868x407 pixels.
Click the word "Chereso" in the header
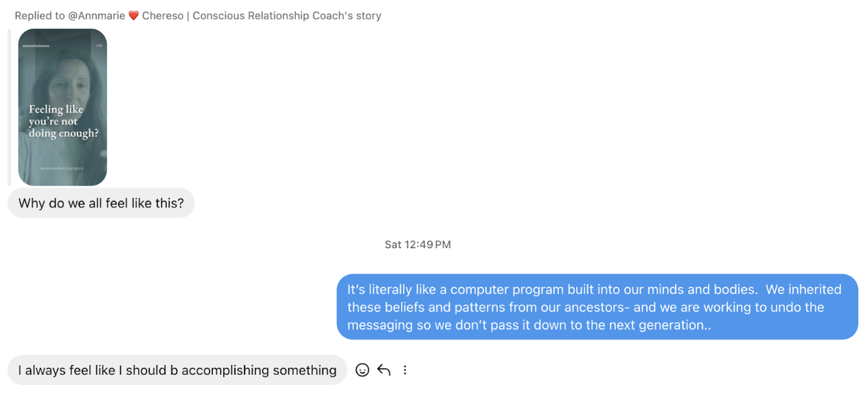point(162,16)
